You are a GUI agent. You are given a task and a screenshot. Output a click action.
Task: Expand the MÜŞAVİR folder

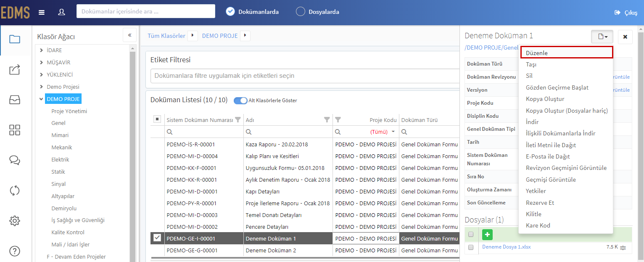41,63
